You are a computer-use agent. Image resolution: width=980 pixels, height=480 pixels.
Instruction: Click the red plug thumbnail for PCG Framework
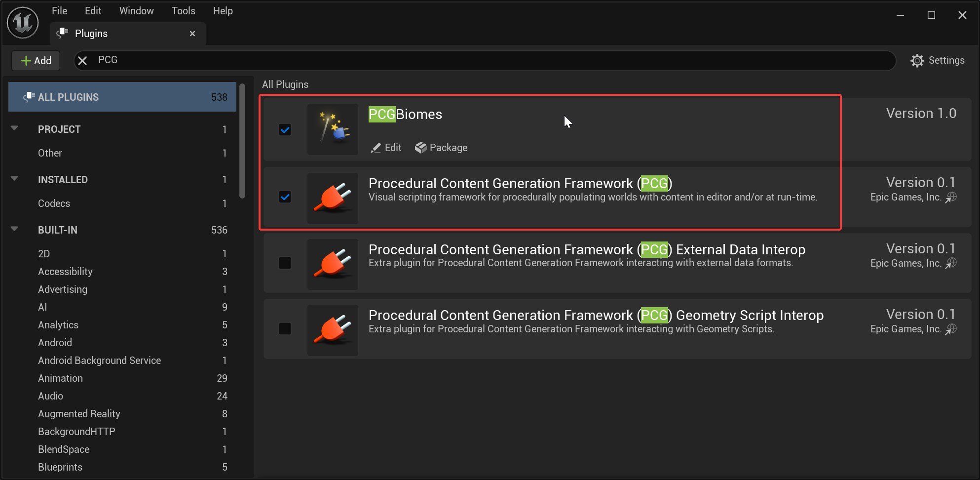click(333, 198)
